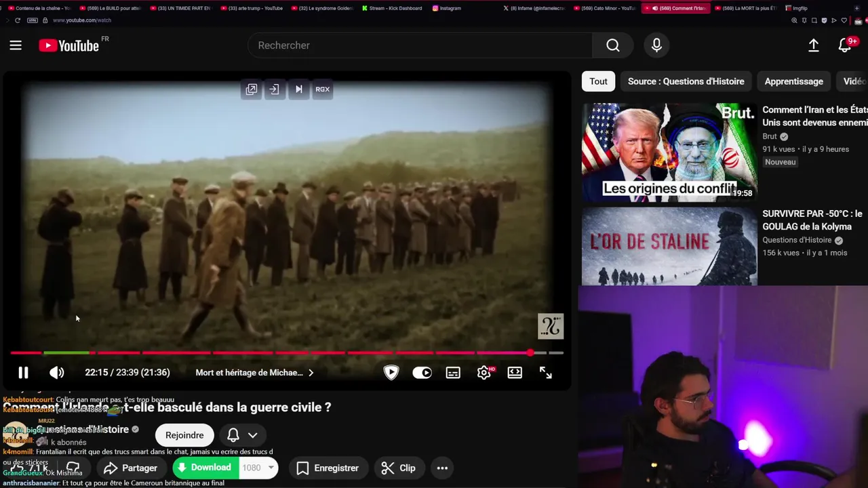Open the Iran and États-Unis video thumbnail
Screen dimensions: 868x488
pos(669,152)
